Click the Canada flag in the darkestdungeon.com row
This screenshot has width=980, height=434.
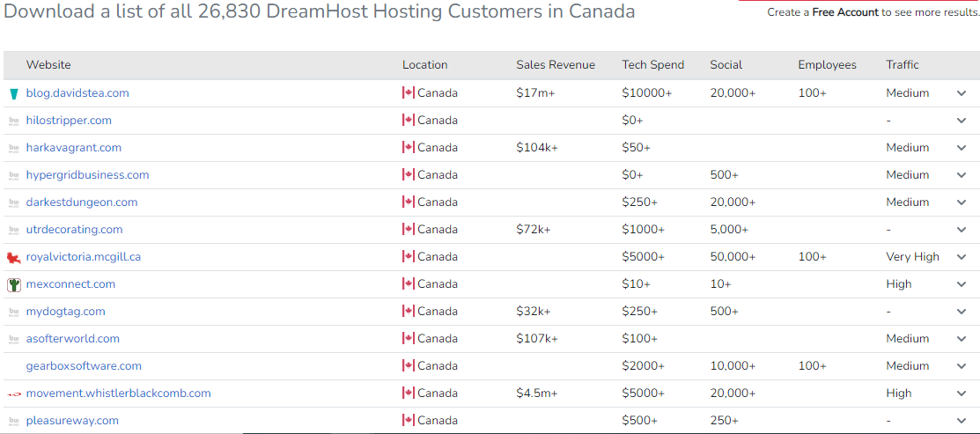(x=409, y=202)
